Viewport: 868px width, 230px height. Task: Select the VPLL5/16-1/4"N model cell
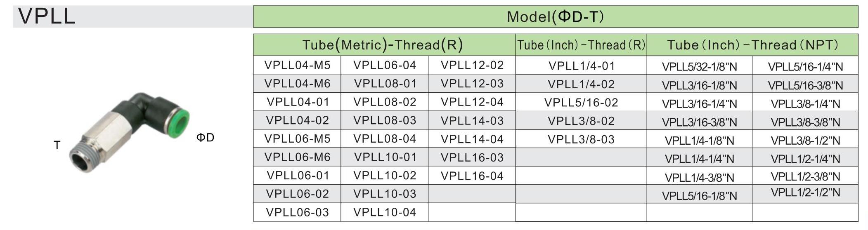pyautogui.click(x=805, y=67)
